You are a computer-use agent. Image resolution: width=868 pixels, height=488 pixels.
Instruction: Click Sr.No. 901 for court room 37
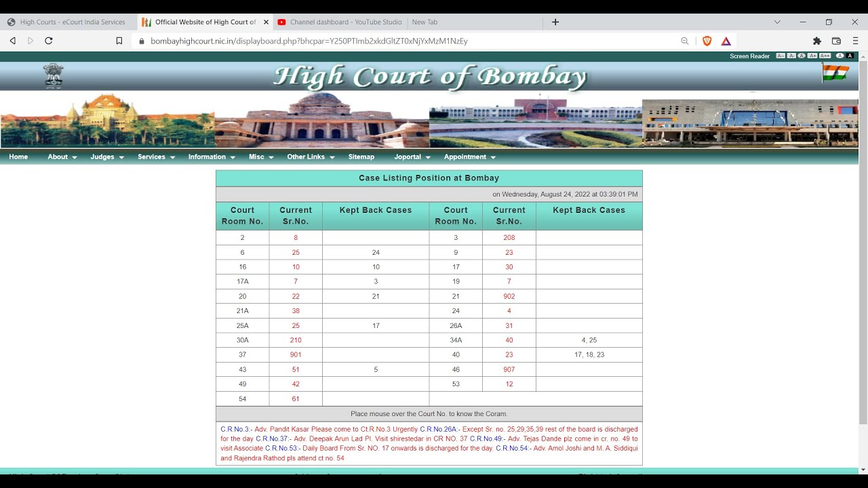coord(296,354)
